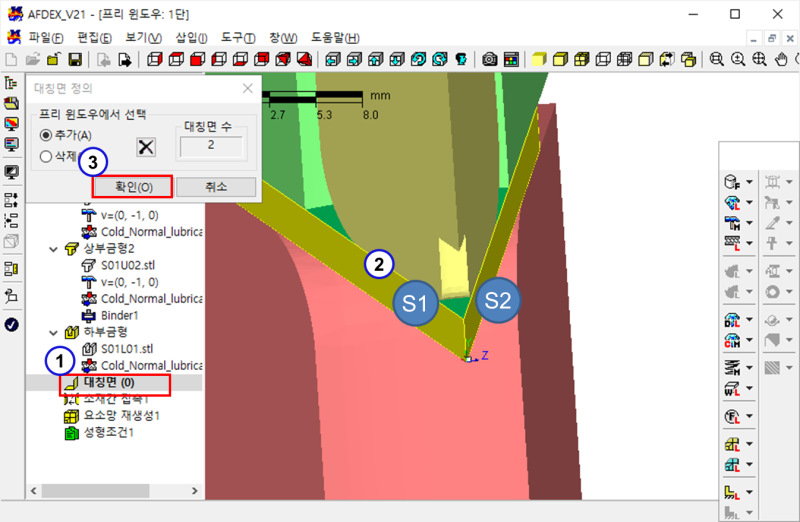Select the 삭제 radio button

(x=45, y=156)
